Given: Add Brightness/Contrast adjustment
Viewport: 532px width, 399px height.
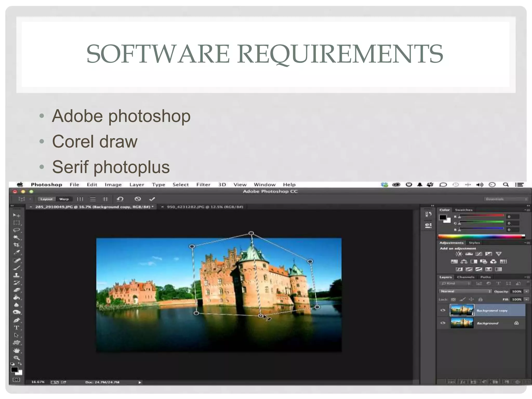Looking at the screenshot, I should [x=459, y=254].
